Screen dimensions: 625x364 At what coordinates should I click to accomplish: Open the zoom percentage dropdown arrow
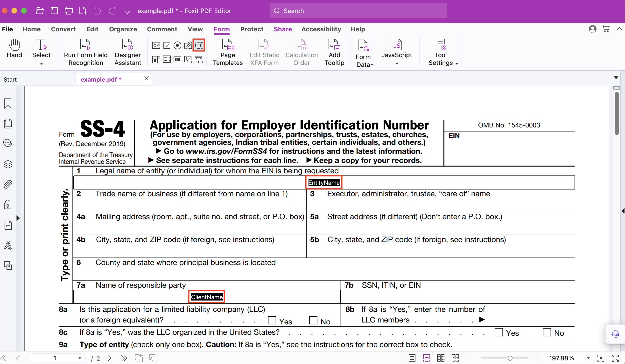coord(588,358)
